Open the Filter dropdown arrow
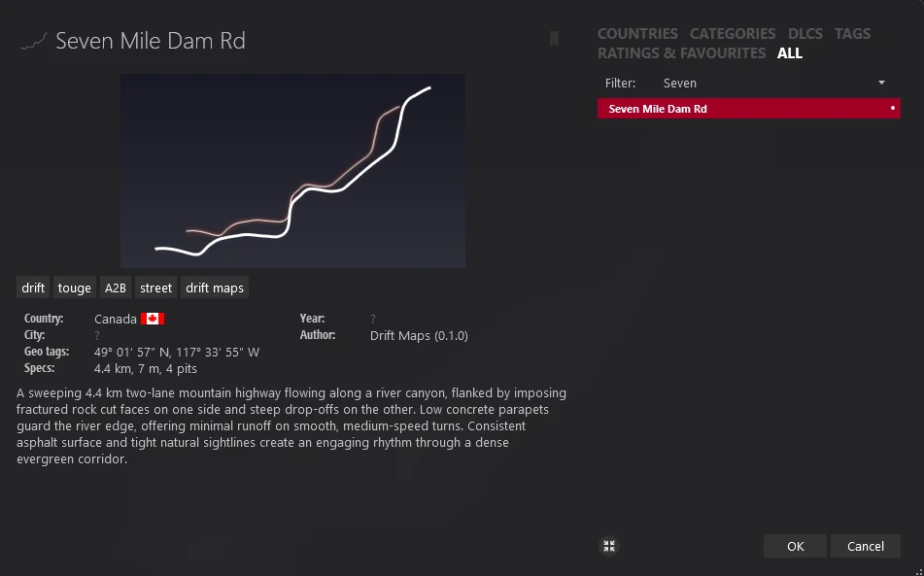 coord(881,83)
